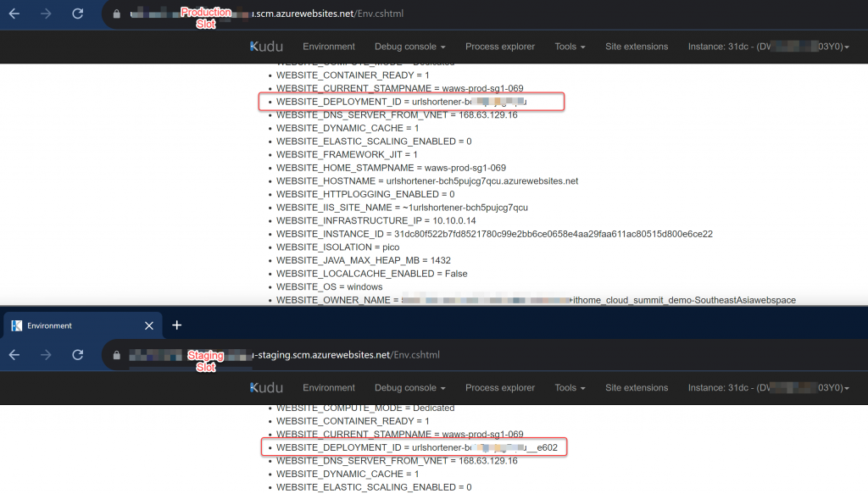Screen dimensions: 868x494
Task: Click the Production Slot address bar URL
Action: pyautogui.click(x=267, y=14)
